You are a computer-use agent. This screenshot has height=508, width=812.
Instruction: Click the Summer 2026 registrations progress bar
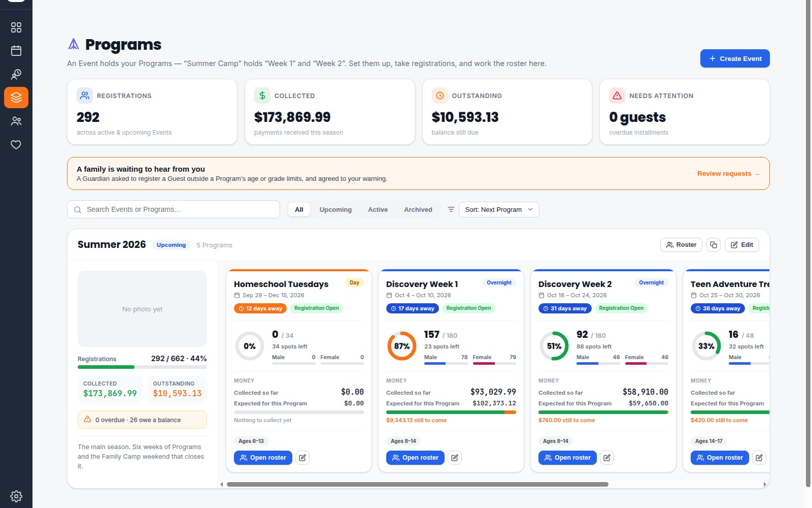(142, 367)
